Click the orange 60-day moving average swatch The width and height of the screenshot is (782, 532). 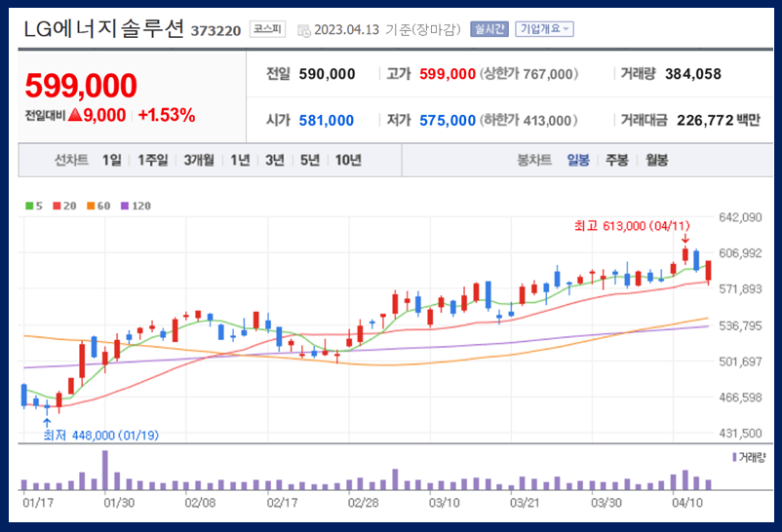(x=91, y=206)
